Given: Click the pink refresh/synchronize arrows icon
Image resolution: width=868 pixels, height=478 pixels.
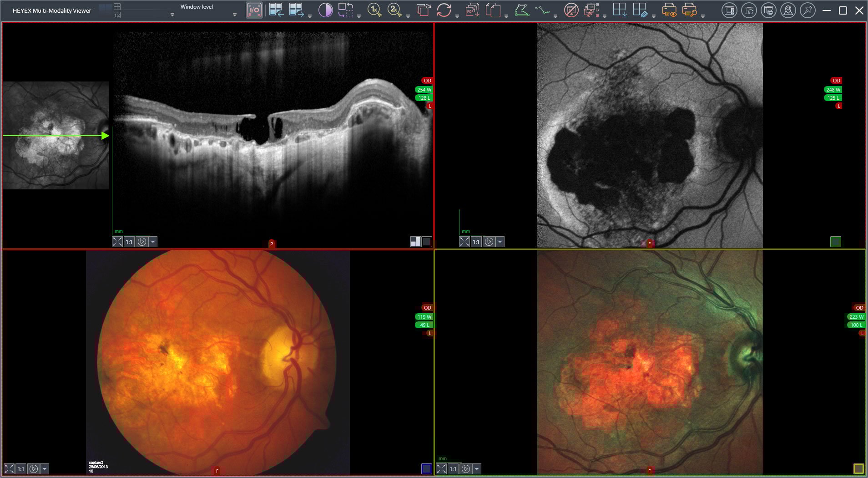Looking at the screenshot, I should [444, 10].
